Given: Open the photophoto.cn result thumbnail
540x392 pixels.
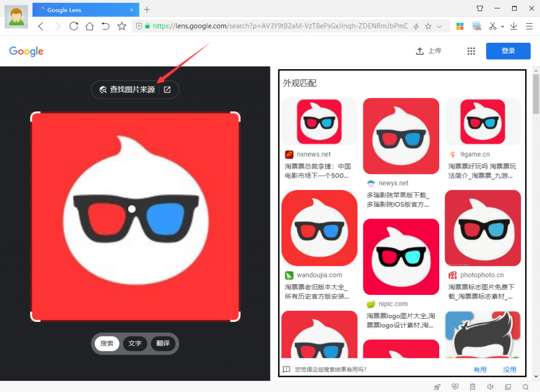Looking at the screenshot, I should tap(483, 228).
